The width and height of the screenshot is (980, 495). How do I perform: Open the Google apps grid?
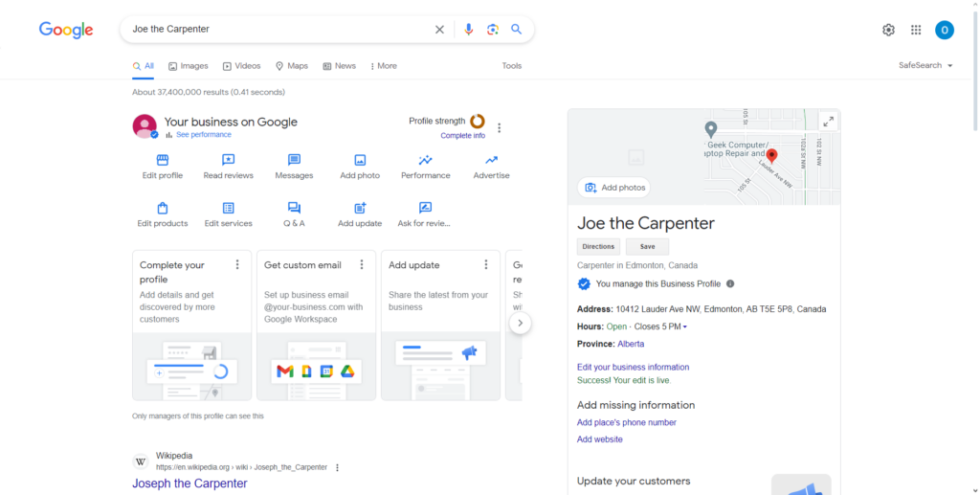pos(916,30)
